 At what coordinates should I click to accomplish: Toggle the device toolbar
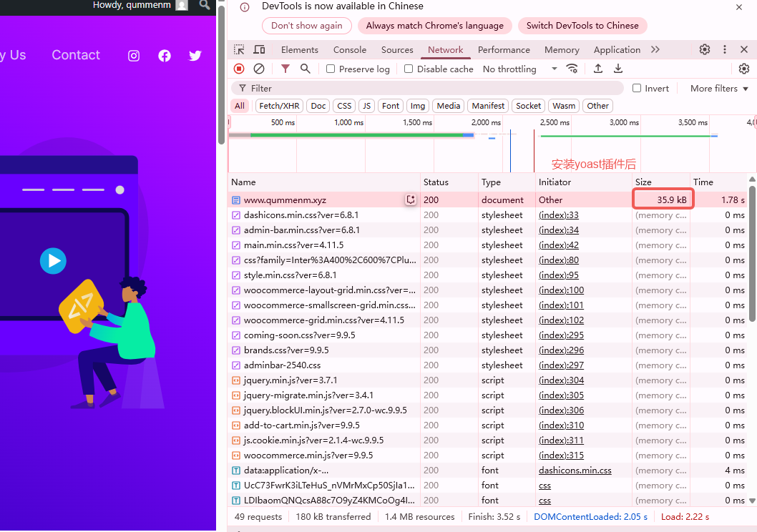pyautogui.click(x=259, y=49)
